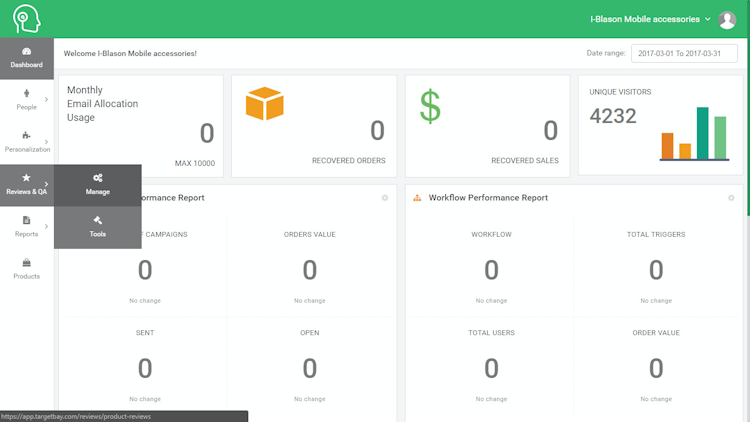Open the Products menu label
The image size is (750, 422).
pos(26,276)
